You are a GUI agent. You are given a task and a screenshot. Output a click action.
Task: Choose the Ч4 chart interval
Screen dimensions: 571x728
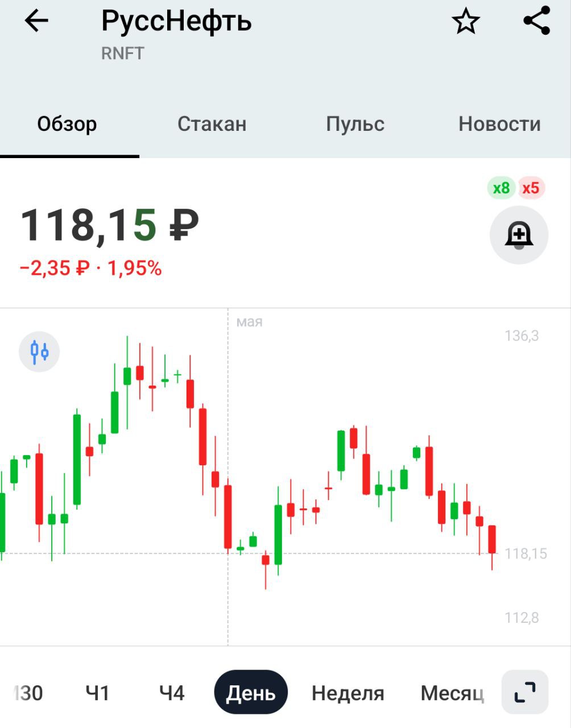point(172,693)
